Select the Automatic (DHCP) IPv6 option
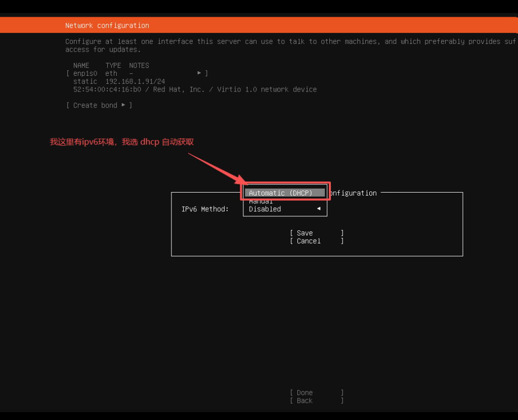Screen dimensions: 518x420 click(x=284, y=193)
